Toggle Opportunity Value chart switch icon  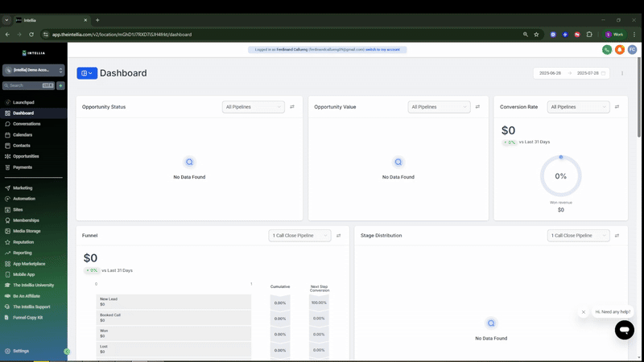coord(477,107)
